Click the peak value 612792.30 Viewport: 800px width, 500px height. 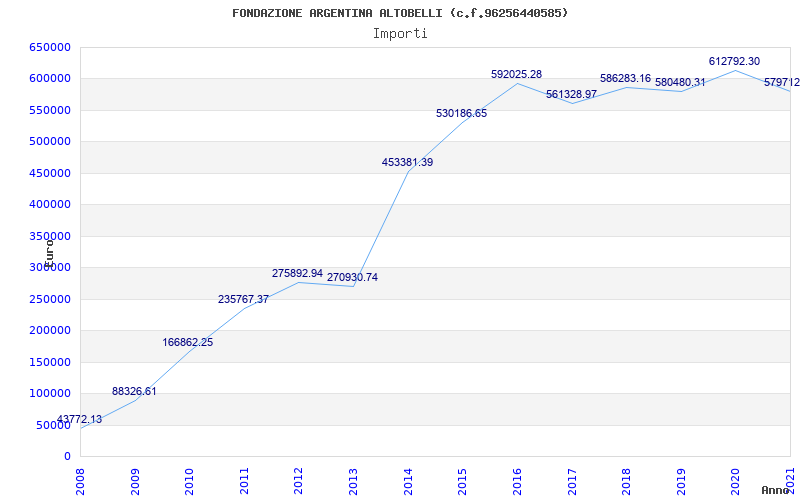pos(734,61)
